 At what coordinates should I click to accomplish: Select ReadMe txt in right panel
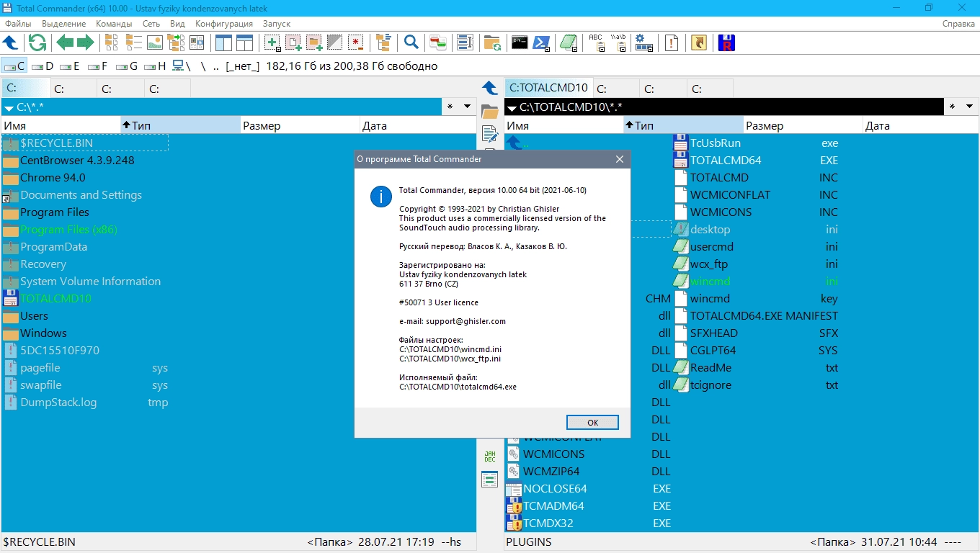point(756,368)
